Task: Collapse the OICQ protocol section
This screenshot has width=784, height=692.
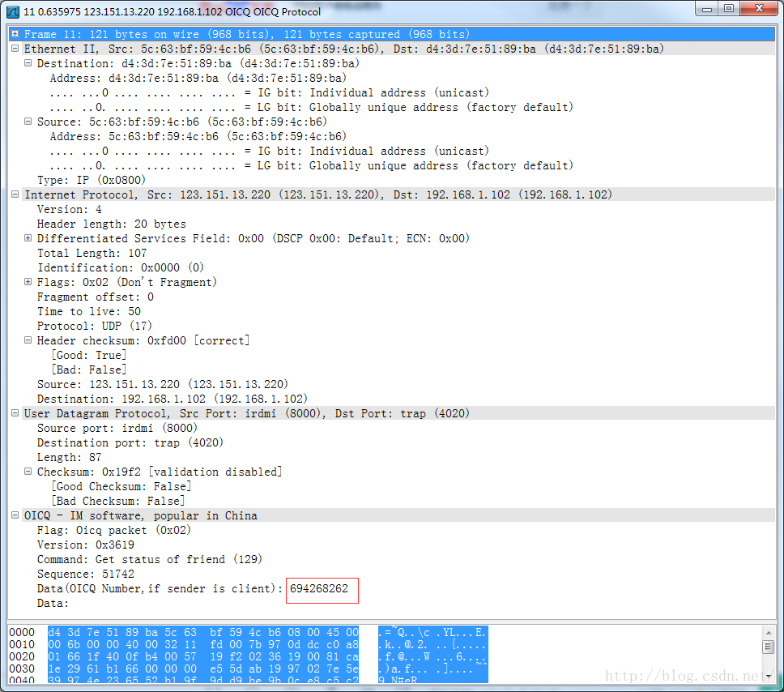Action: tap(15, 515)
